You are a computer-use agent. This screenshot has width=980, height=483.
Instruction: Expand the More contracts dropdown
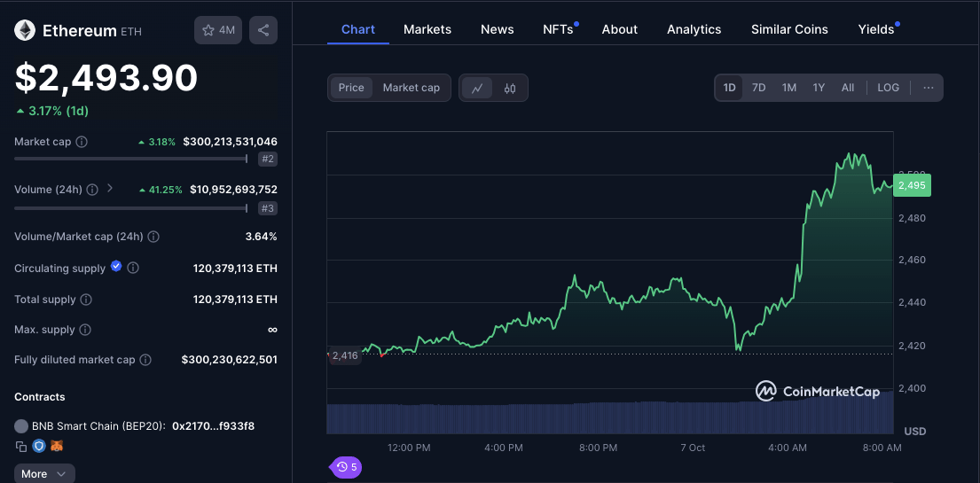44,473
